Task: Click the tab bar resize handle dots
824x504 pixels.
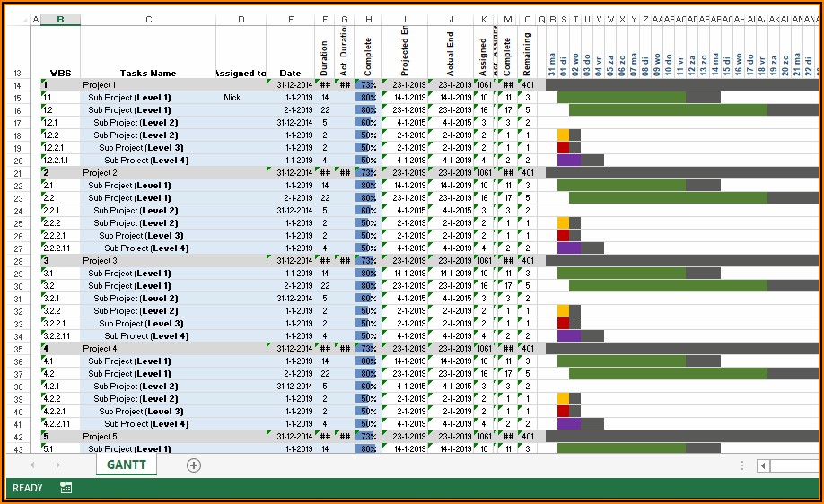Action: coord(741,465)
